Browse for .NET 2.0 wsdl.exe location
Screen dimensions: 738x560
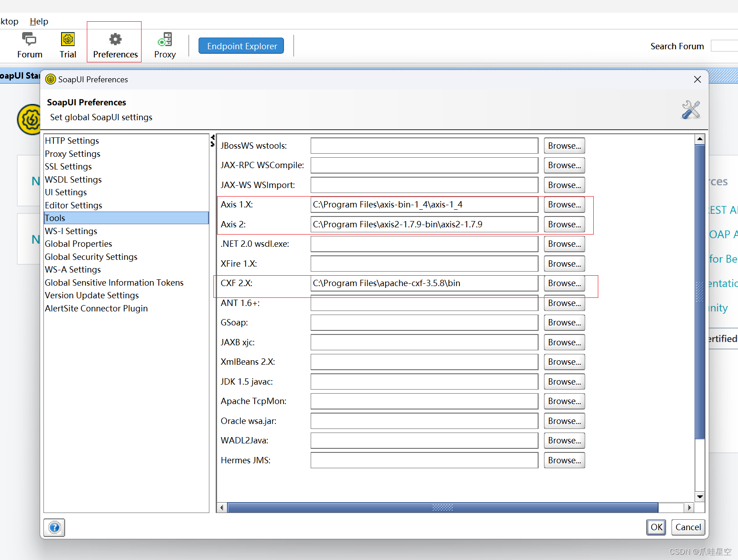click(564, 244)
